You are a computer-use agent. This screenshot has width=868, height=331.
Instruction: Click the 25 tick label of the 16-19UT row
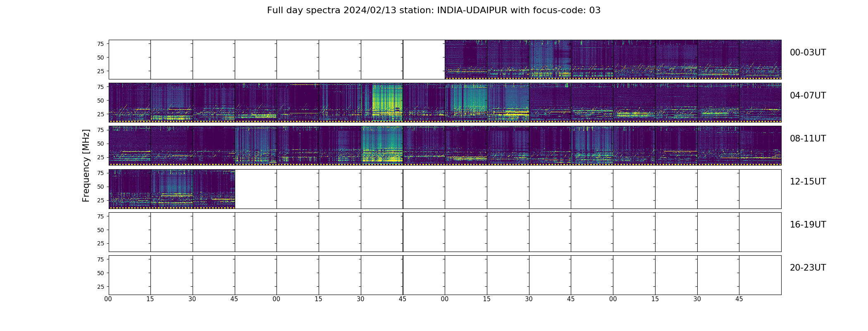[100, 243]
